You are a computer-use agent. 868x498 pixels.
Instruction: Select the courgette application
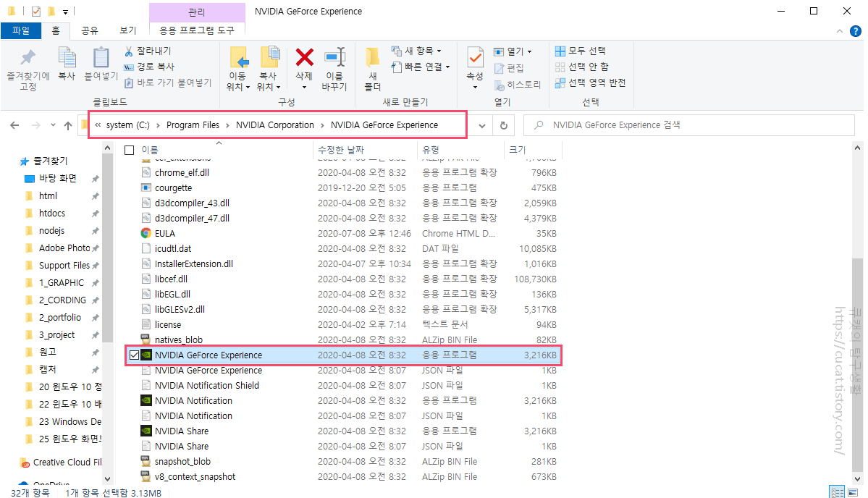tap(173, 188)
